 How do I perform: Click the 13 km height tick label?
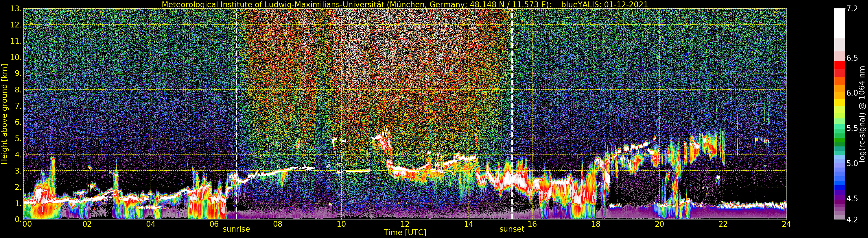tap(16, 9)
